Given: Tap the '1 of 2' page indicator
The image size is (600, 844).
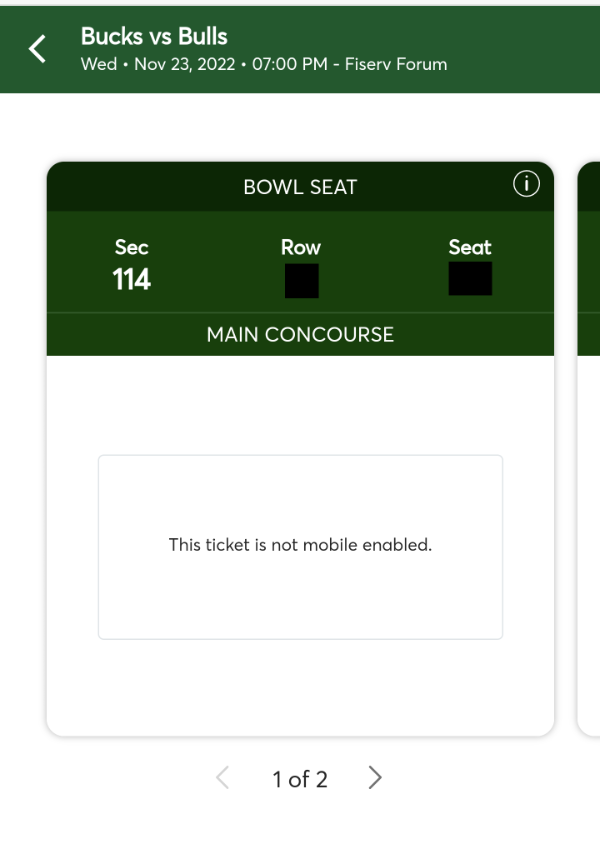Looking at the screenshot, I should (300, 779).
